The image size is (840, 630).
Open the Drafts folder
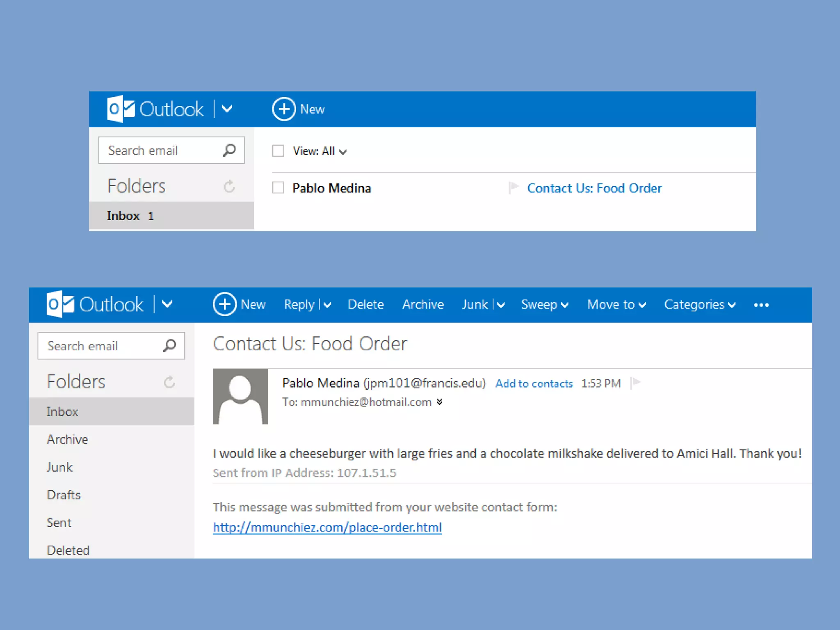(64, 495)
